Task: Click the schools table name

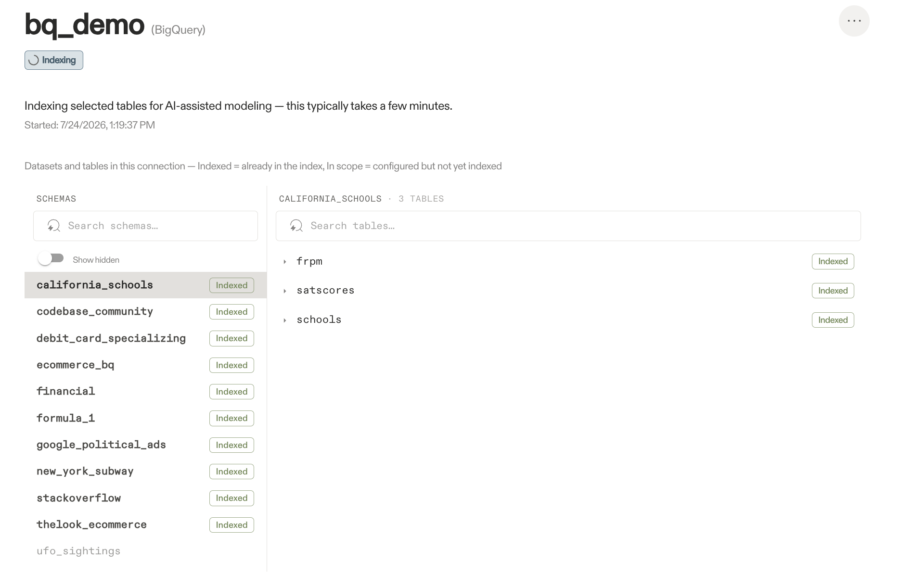Action: point(319,320)
